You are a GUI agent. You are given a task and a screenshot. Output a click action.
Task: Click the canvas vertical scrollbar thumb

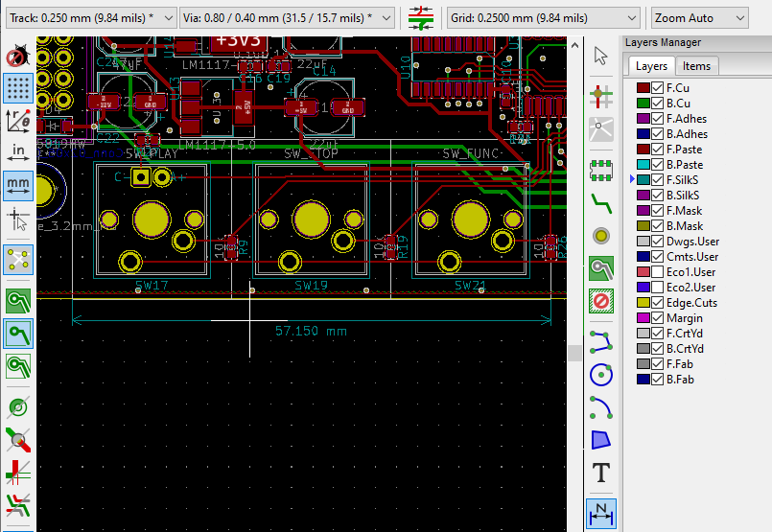coord(574,354)
